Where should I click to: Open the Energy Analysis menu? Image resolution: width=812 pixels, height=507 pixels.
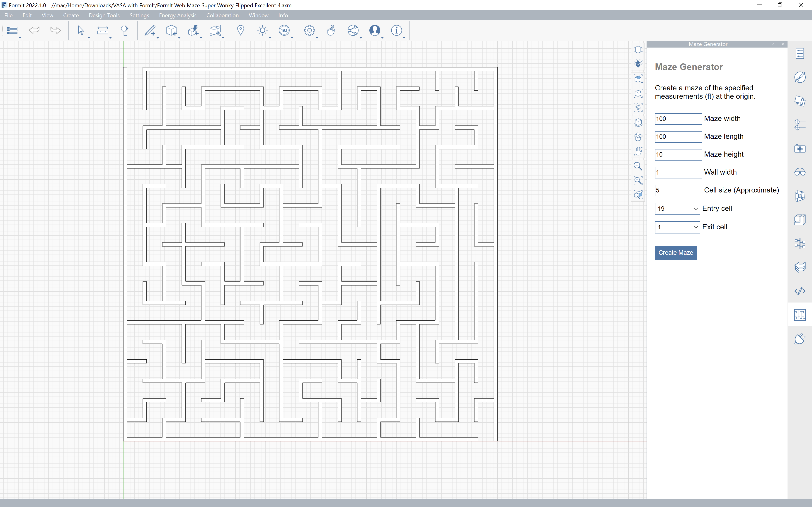tap(177, 15)
